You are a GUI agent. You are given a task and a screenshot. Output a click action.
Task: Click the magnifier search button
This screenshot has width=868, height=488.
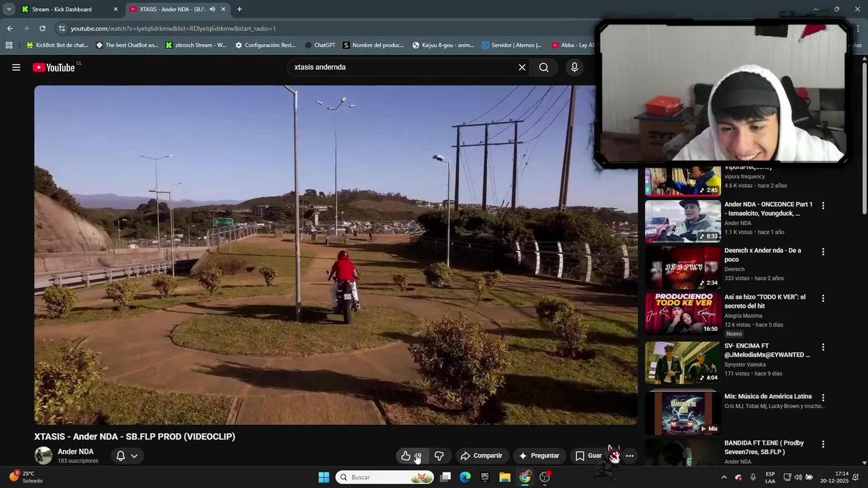pos(544,67)
